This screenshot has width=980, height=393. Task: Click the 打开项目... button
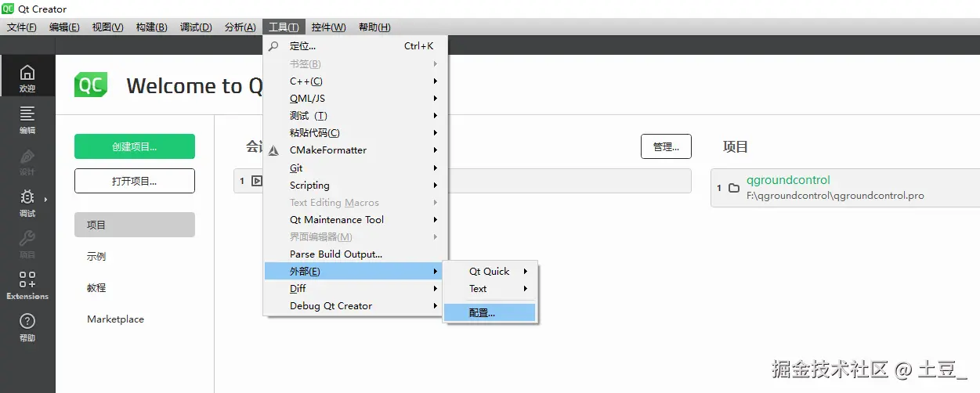click(x=135, y=181)
